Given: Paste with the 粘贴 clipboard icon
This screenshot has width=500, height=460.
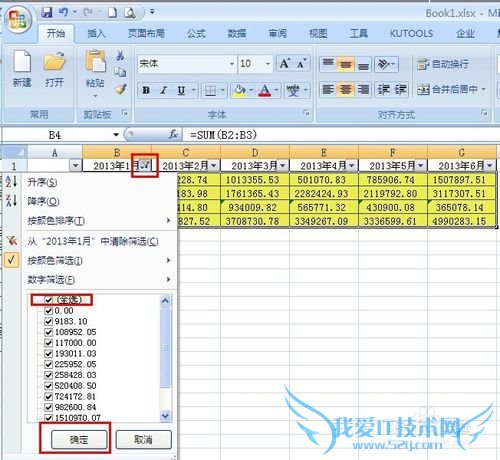Looking at the screenshot, I should point(95,60).
